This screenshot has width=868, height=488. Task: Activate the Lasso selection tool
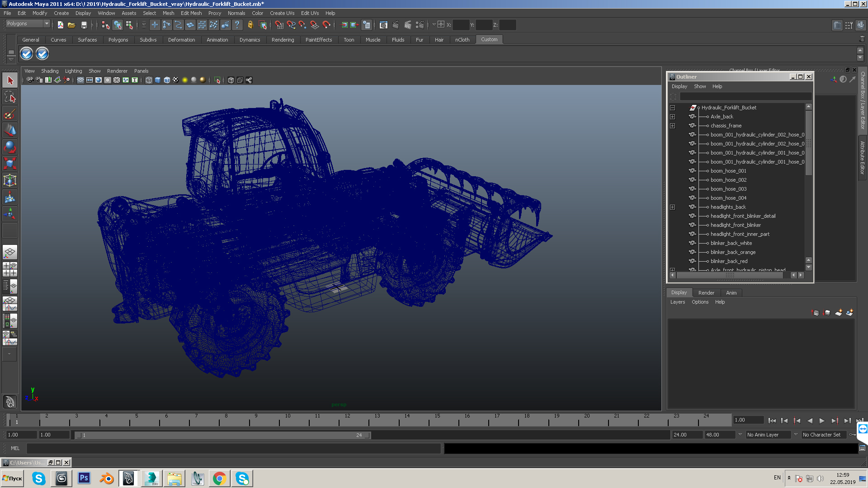pos(10,97)
